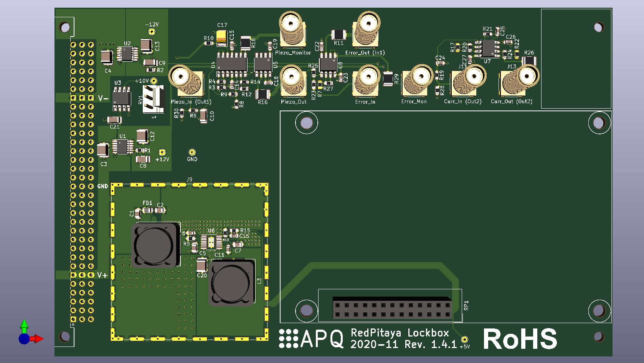Click the +10V test point pad
The image size is (644, 363).
pyautogui.click(x=154, y=81)
